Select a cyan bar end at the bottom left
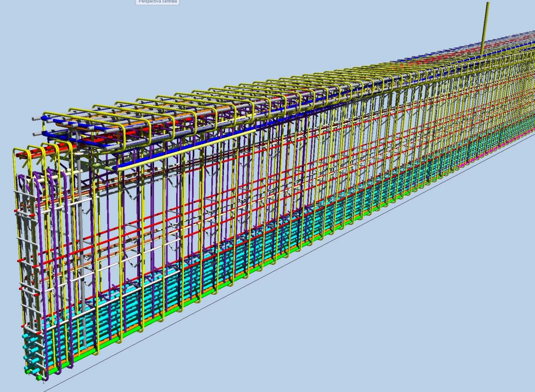 click(x=26, y=336)
